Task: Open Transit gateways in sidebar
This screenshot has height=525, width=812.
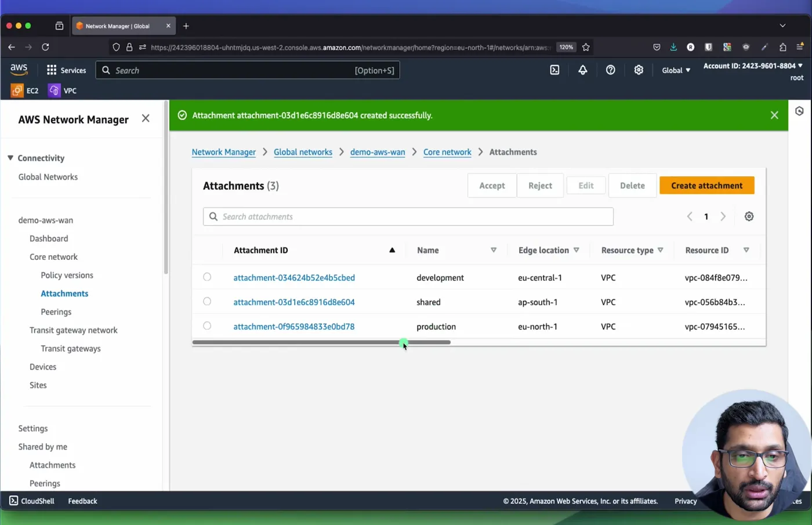Action: pos(70,348)
